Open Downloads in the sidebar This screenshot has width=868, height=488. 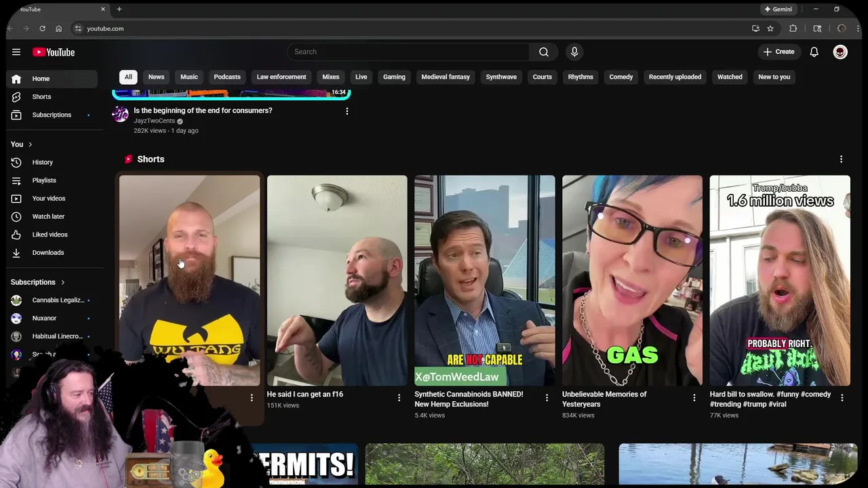pyautogui.click(x=52, y=253)
